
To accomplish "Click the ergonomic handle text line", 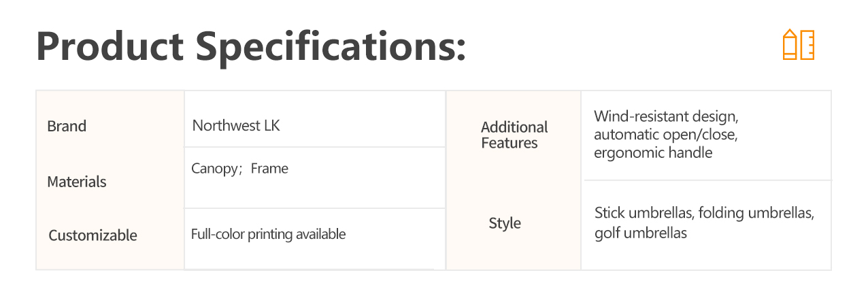I will [x=653, y=152].
